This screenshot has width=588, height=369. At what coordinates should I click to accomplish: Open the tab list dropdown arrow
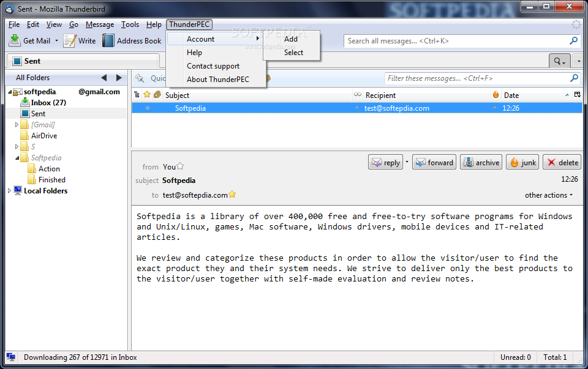[x=579, y=61]
